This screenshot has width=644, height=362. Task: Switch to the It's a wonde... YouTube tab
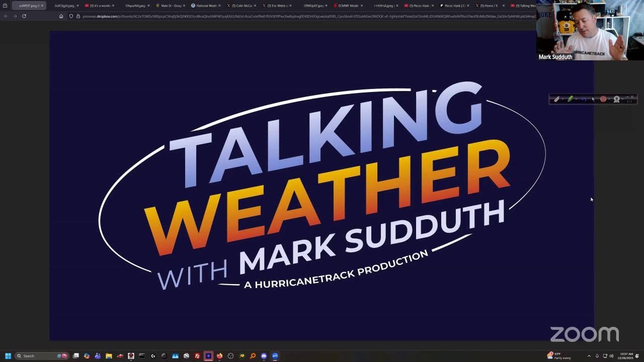(x=100, y=6)
